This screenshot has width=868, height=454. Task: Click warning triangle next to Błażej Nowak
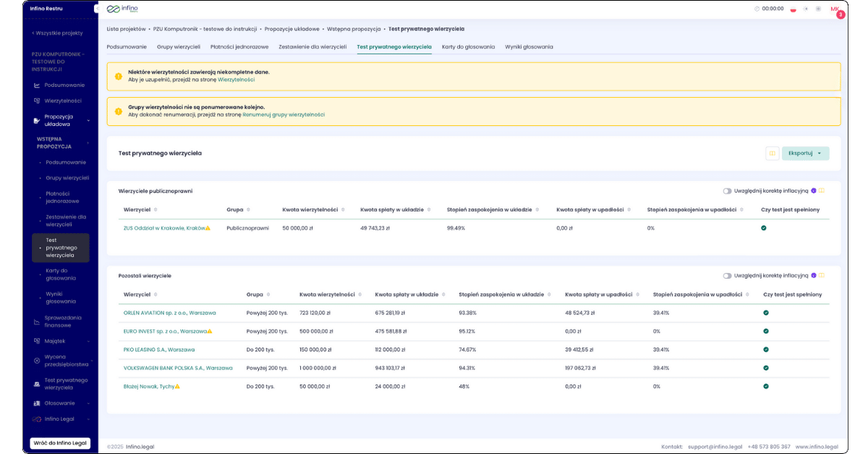tap(177, 387)
